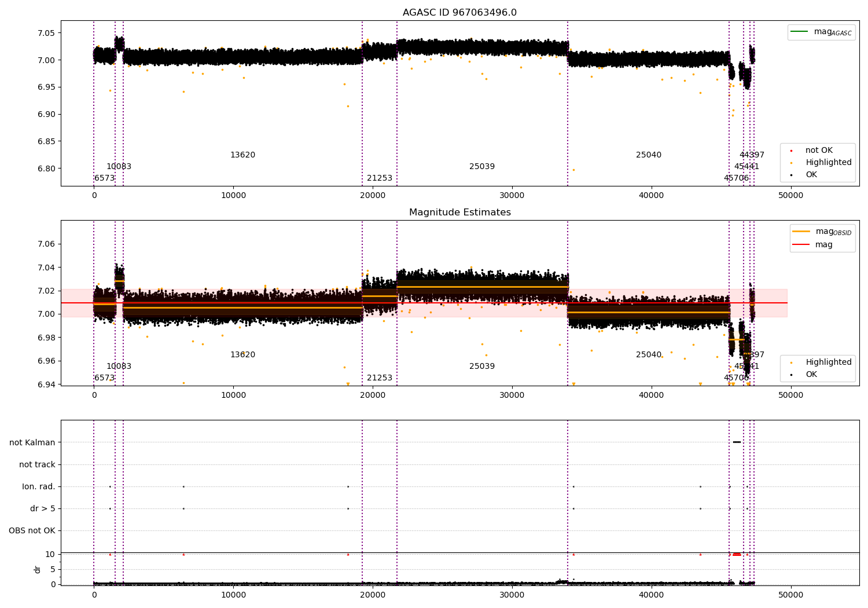Click the 'not track' row label
This screenshot has height=608, width=868.
(x=37, y=464)
